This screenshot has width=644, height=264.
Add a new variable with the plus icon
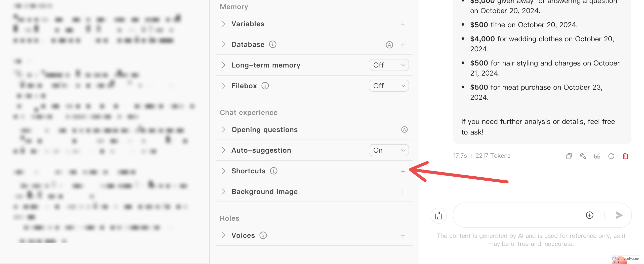coord(403,24)
